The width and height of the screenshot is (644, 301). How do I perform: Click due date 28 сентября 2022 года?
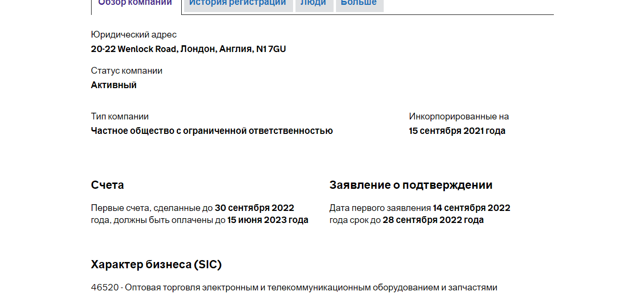click(x=433, y=220)
